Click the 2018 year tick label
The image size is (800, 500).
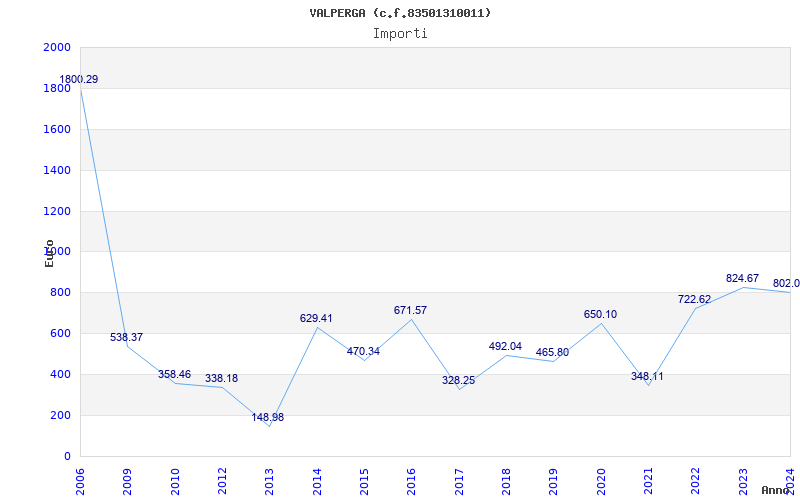coord(507,481)
